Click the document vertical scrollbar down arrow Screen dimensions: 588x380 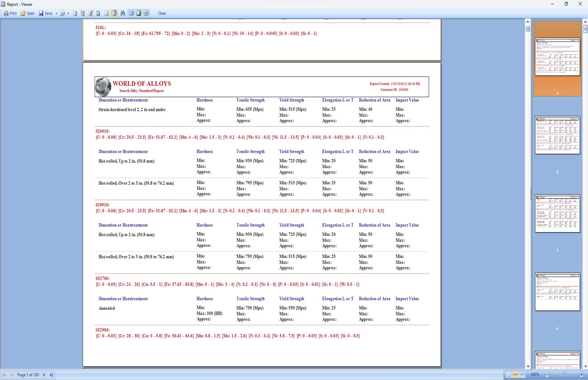tap(528, 367)
